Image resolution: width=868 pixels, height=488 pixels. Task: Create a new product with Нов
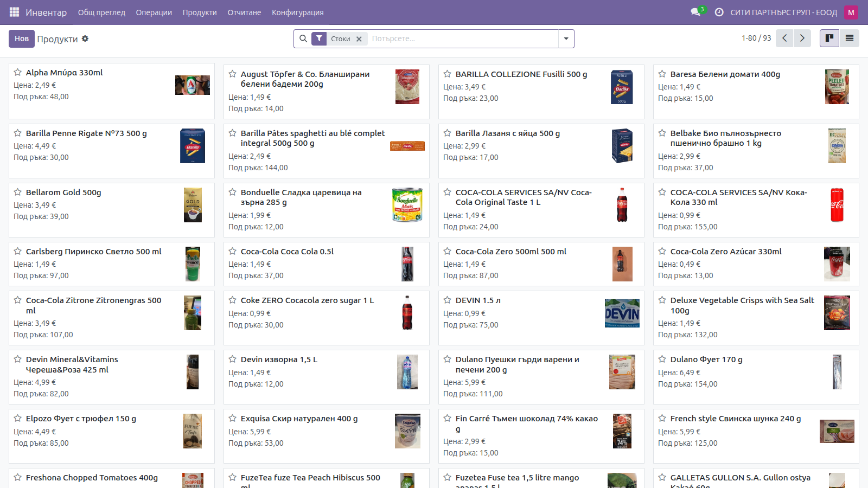pos(22,38)
